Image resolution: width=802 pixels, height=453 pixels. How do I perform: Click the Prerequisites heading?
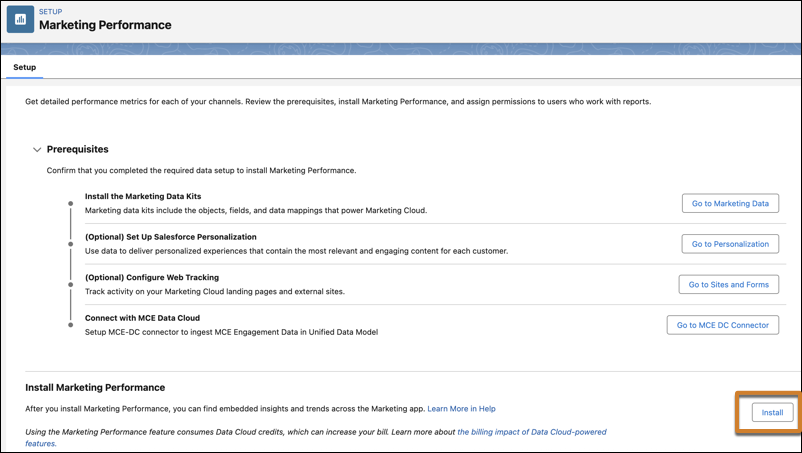78,149
